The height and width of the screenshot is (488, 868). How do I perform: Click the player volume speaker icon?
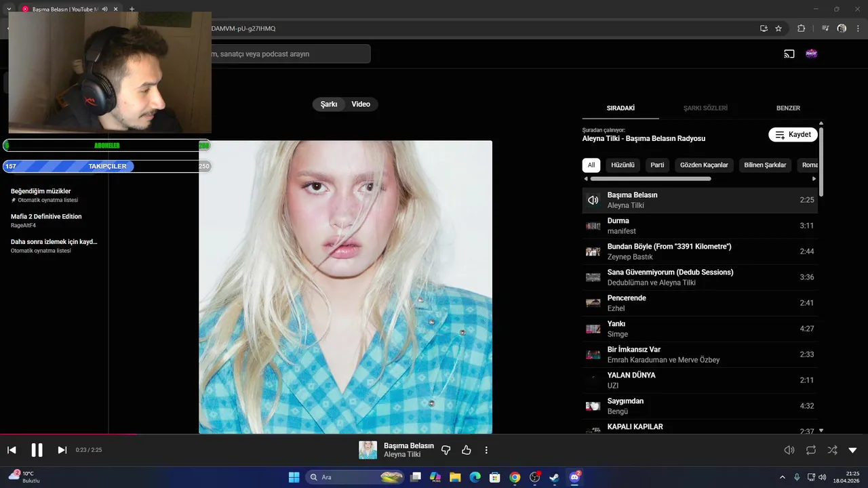(x=789, y=450)
